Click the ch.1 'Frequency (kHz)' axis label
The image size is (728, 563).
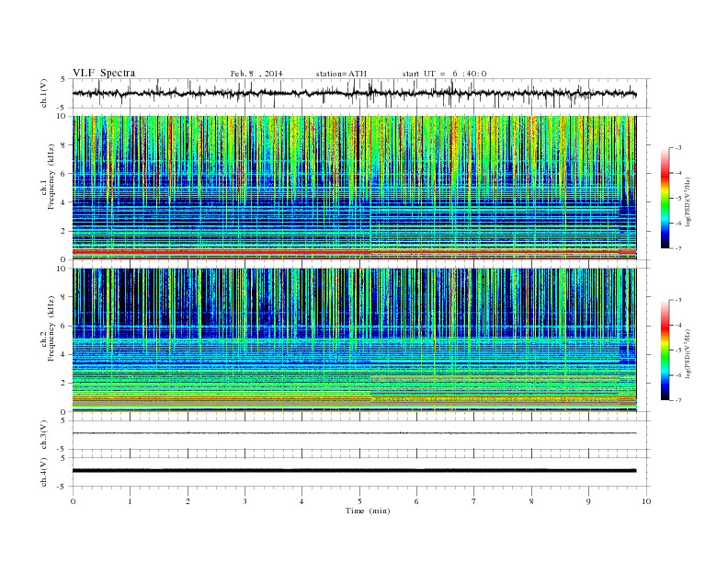tap(51, 177)
